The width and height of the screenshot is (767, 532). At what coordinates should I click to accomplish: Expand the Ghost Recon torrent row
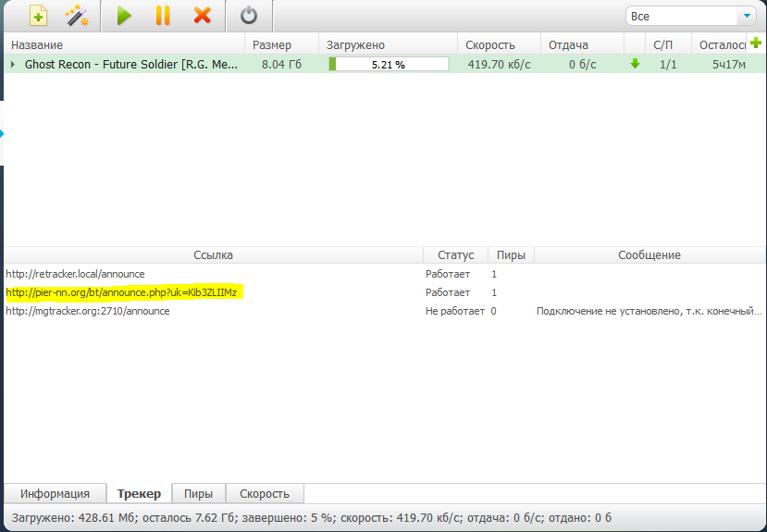pyautogui.click(x=13, y=64)
